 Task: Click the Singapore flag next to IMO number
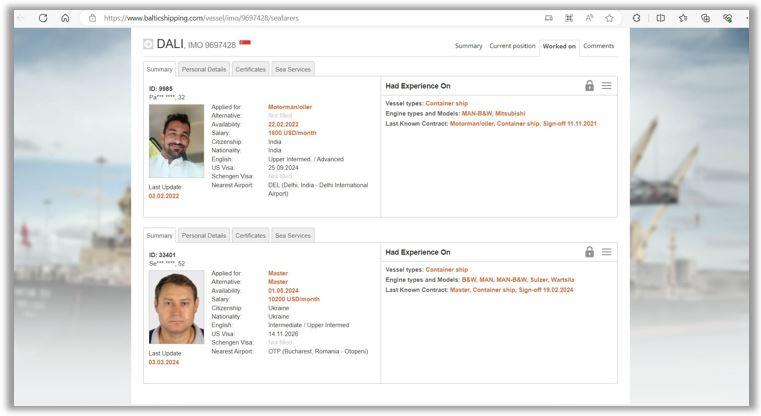point(245,42)
